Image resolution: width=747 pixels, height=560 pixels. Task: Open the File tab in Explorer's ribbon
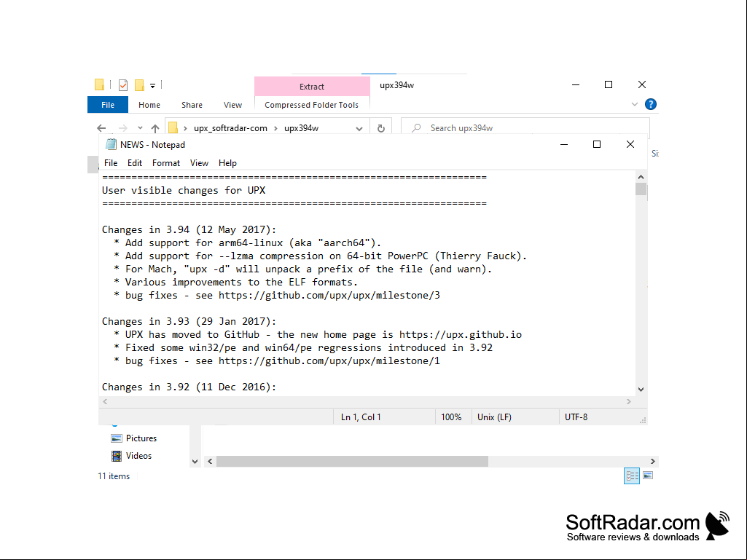coord(108,105)
